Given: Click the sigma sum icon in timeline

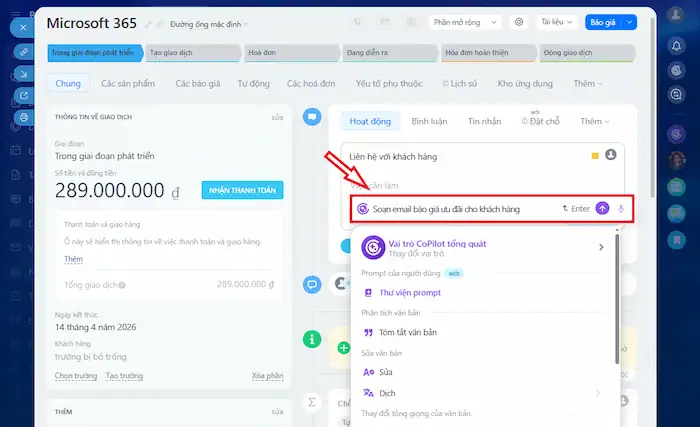Looking at the screenshot, I should tap(312, 402).
